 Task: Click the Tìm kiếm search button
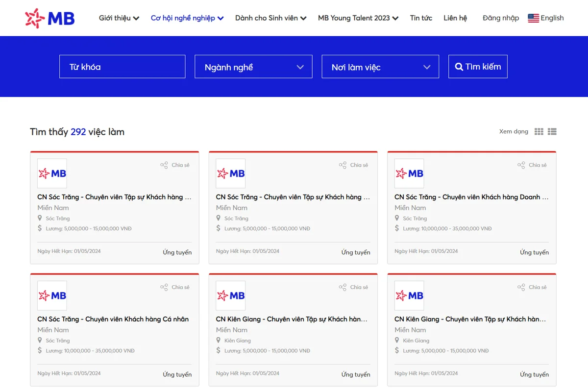(478, 67)
